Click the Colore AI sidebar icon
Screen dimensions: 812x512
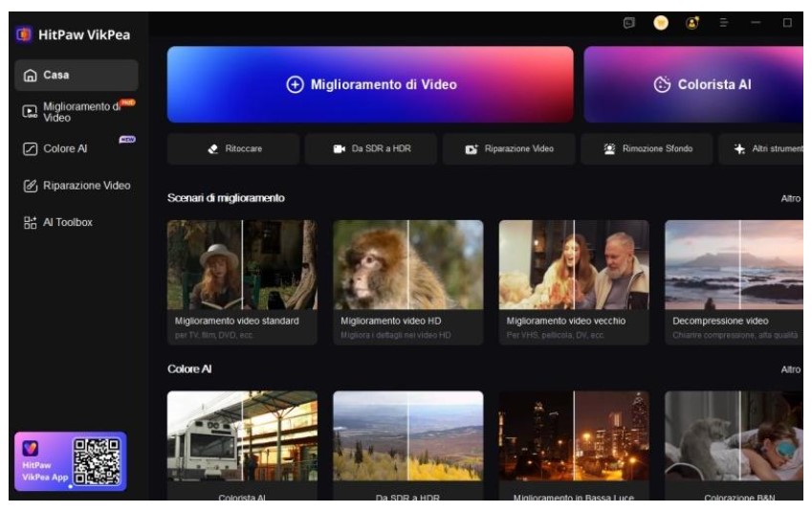(x=30, y=149)
